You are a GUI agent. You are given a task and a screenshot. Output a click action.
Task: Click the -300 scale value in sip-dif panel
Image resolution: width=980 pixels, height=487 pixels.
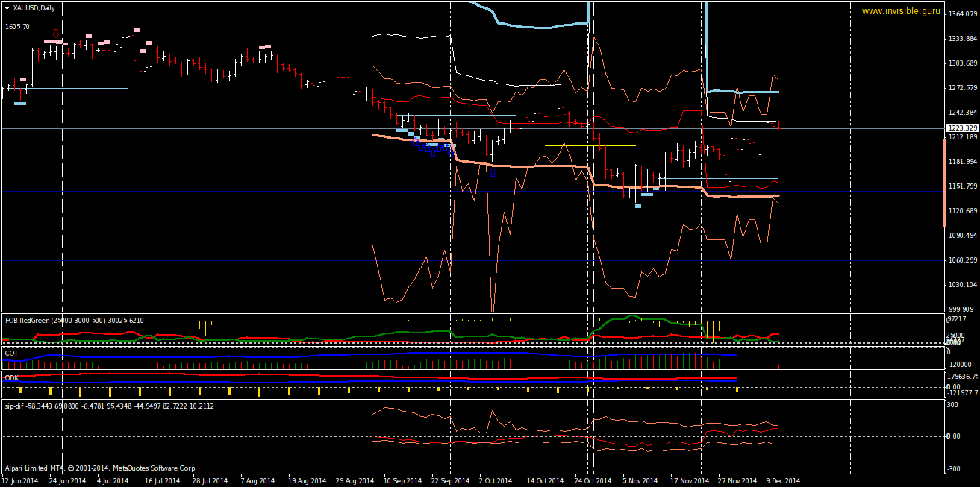coord(954,469)
